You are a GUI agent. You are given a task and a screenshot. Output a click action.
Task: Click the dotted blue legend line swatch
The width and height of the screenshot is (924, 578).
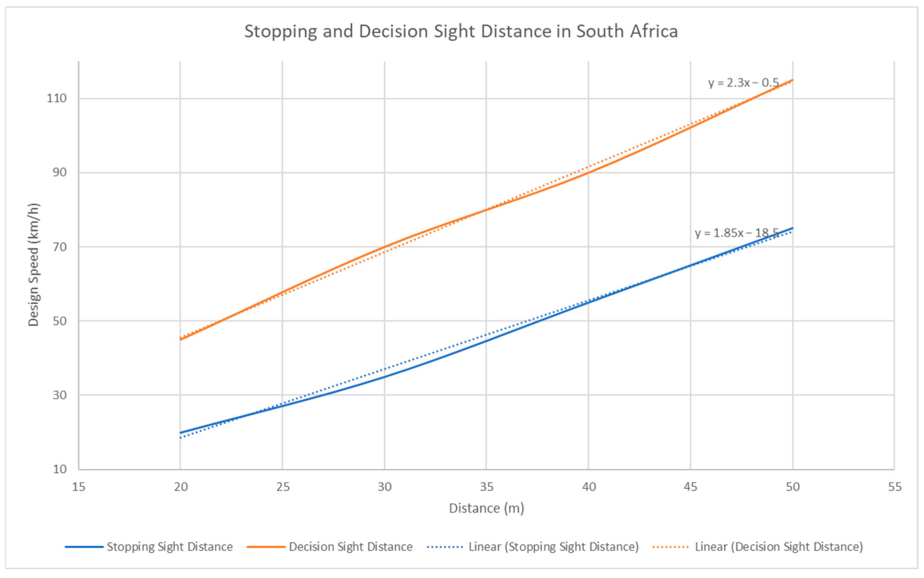[445, 547]
